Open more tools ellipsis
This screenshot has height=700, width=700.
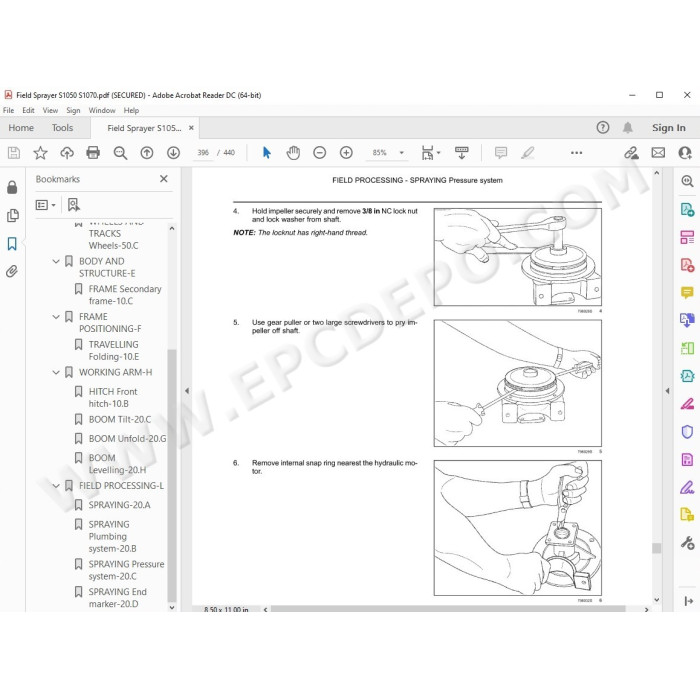[576, 153]
